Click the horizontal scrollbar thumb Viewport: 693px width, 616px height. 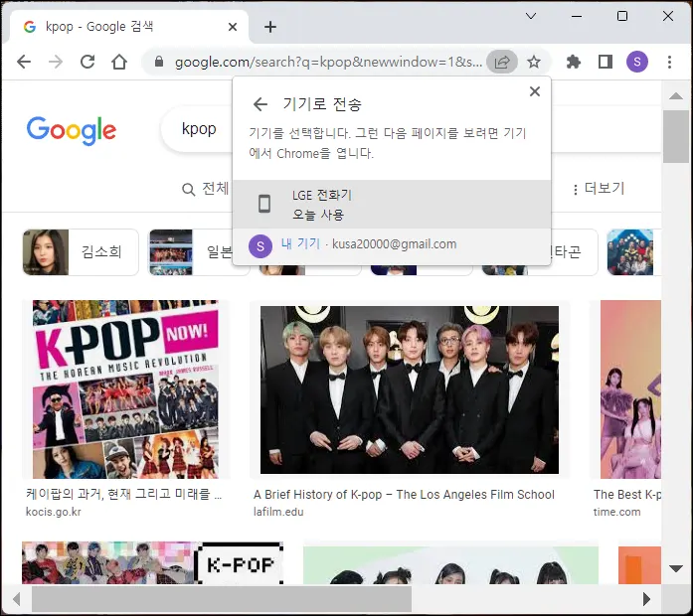click(222, 599)
